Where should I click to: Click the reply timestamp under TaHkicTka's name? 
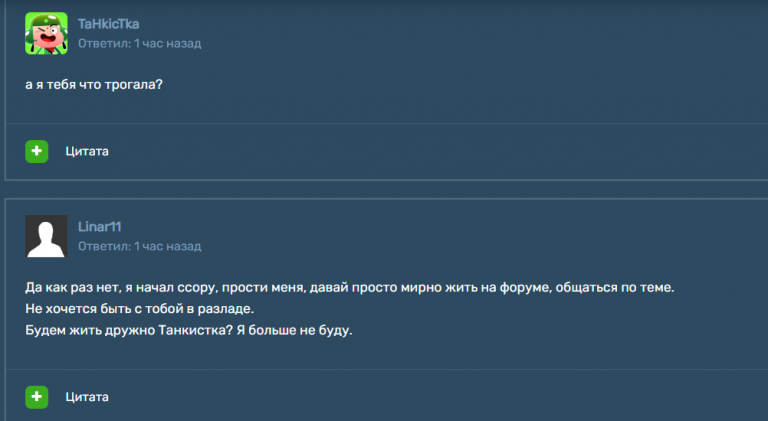point(140,44)
